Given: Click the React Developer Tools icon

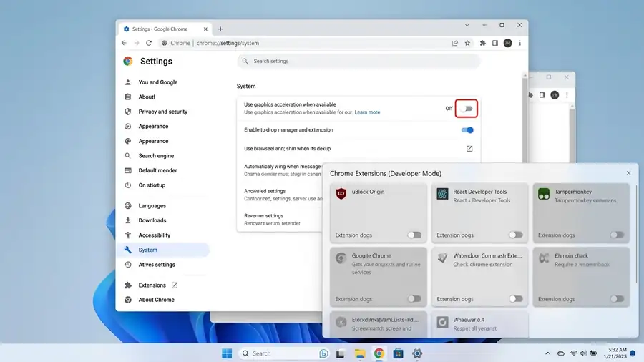Looking at the screenshot, I should pyautogui.click(x=442, y=194).
